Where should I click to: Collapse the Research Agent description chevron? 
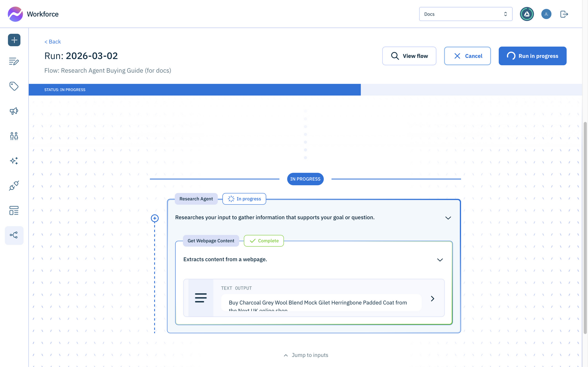[448, 218]
